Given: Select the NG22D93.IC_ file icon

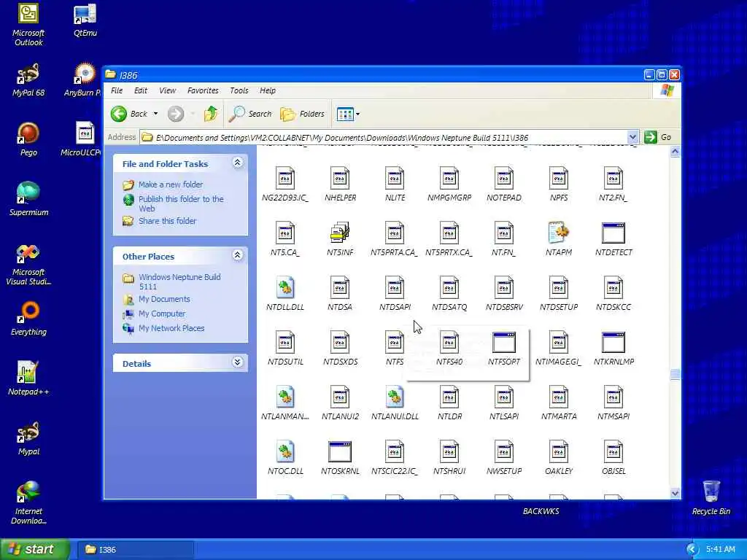Looking at the screenshot, I should pyautogui.click(x=285, y=178).
